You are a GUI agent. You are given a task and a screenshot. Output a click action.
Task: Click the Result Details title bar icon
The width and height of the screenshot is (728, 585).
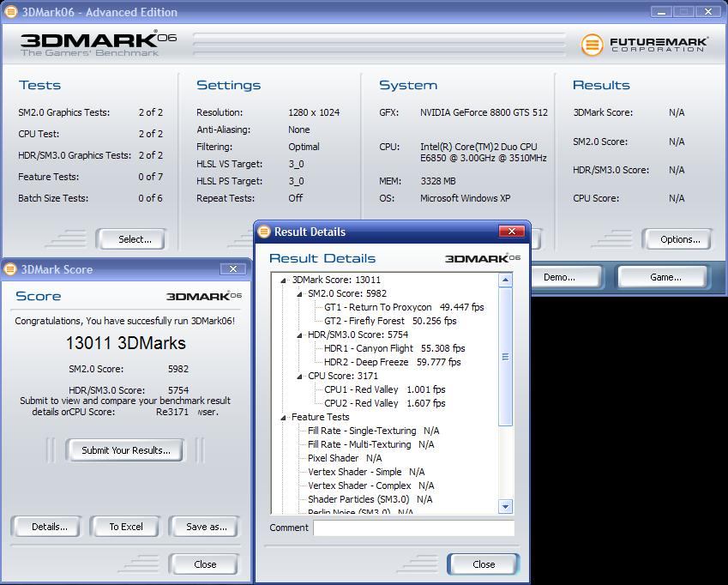pyautogui.click(x=264, y=232)
